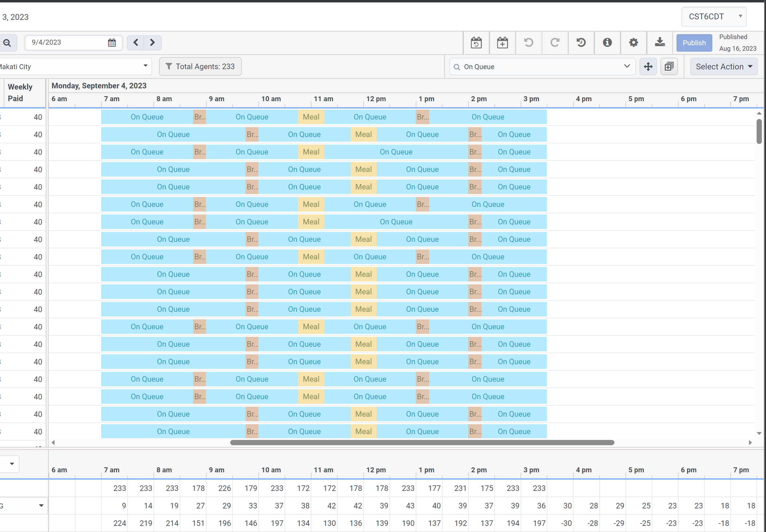Click the download export icon
Viewport: 766px width, 532px height.
(659, 43)
